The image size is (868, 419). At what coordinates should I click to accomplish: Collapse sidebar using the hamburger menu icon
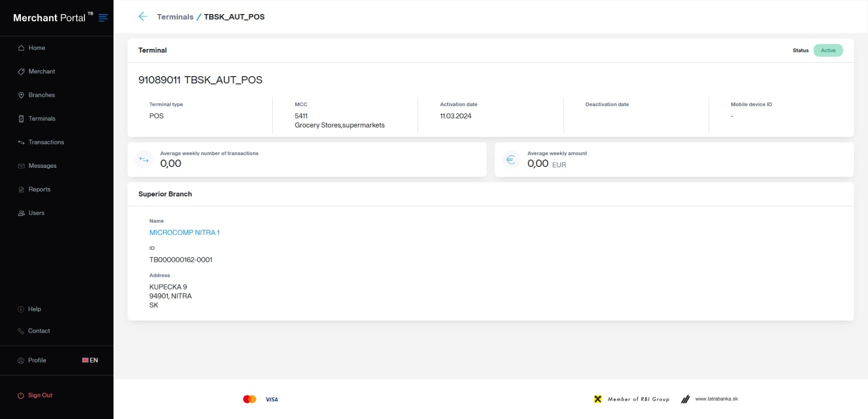click(x=103, y=18)
